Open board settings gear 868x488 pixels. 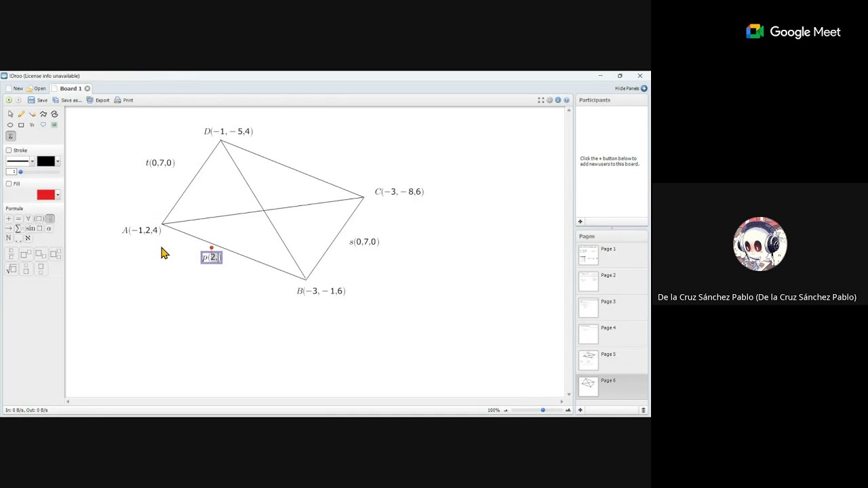(x=550, y=100)
